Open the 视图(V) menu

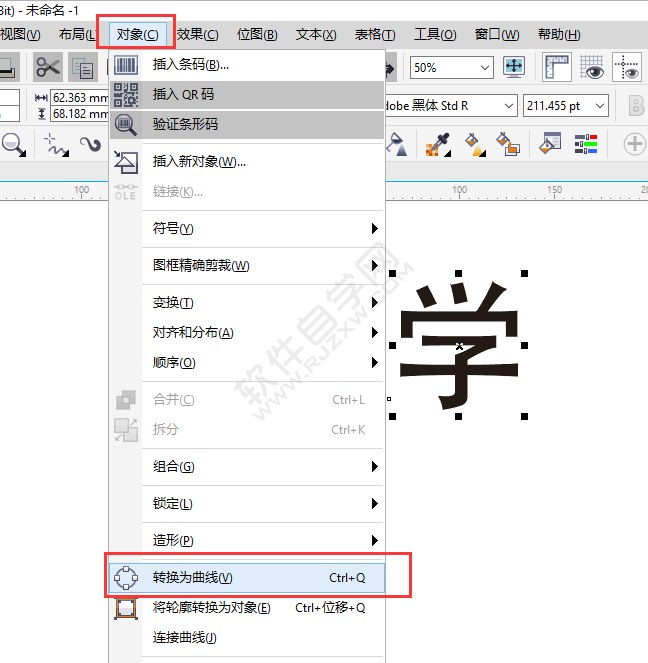(x=20, y=34)
